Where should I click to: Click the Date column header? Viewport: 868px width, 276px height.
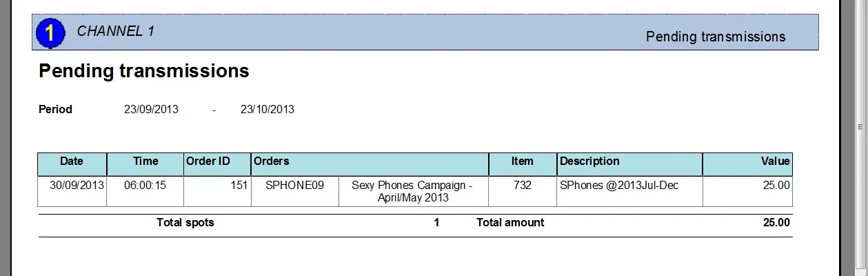pos(72,161)
